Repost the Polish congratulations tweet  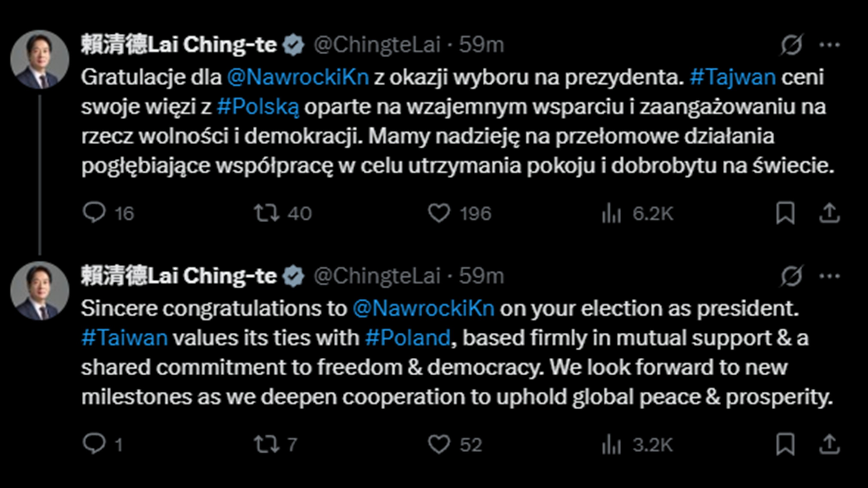(x=266, y=213)
